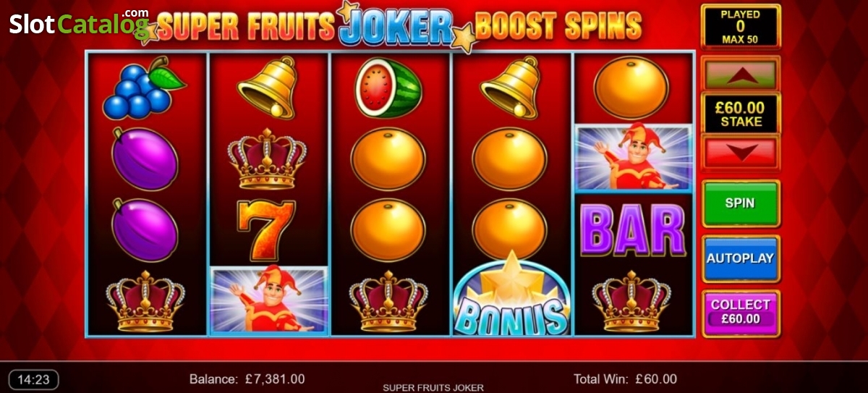This screenshot has width=868, height=393.
Task: Click the golden bell on fourth reel
Action: 510,88
